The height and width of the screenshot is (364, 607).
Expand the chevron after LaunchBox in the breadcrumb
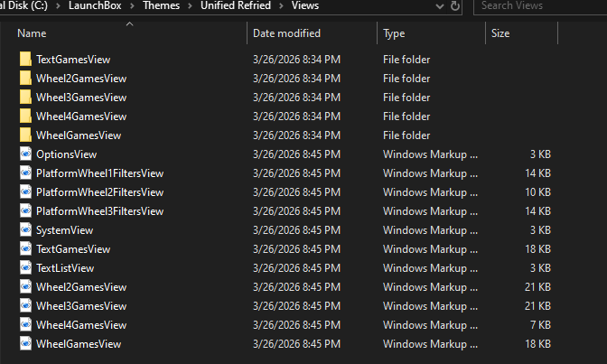tap(130, 6)
